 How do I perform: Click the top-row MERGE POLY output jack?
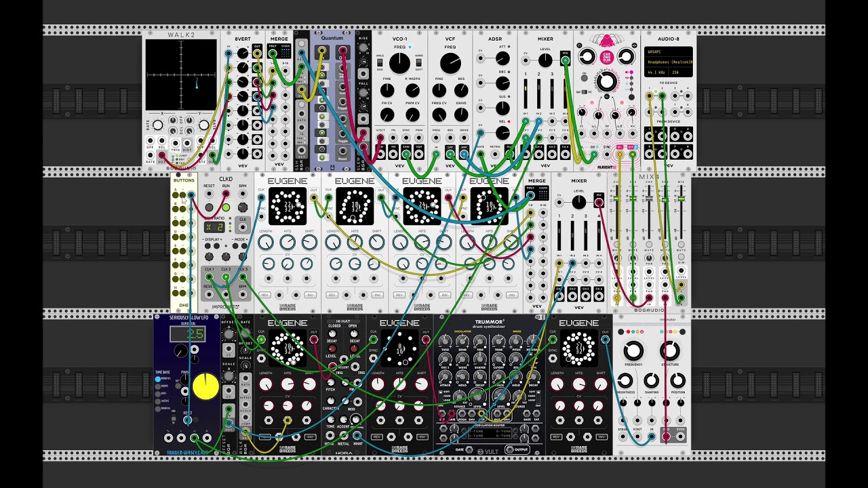pos(273,53)
